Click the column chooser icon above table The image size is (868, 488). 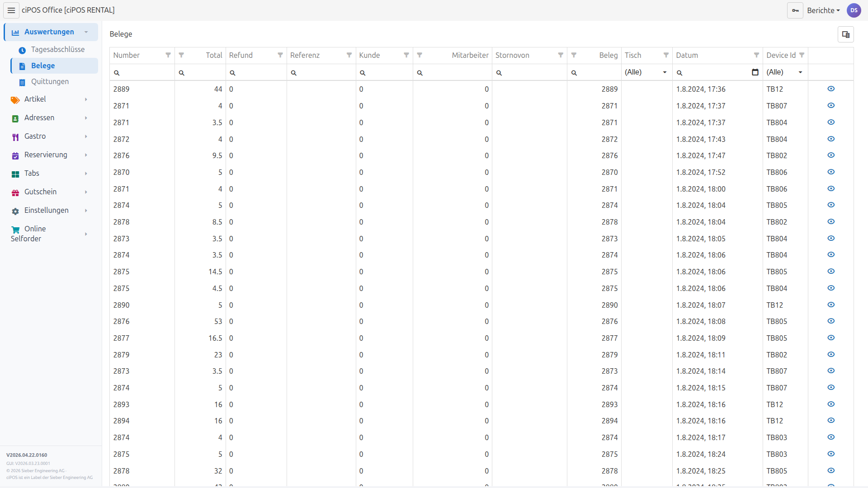pos(846,34)
